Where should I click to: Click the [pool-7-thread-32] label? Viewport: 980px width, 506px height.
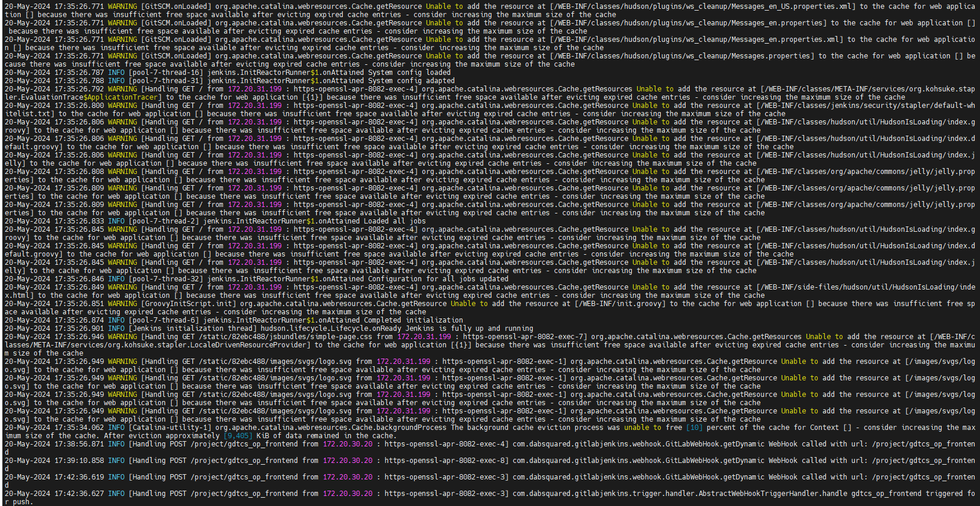(166, 279)
